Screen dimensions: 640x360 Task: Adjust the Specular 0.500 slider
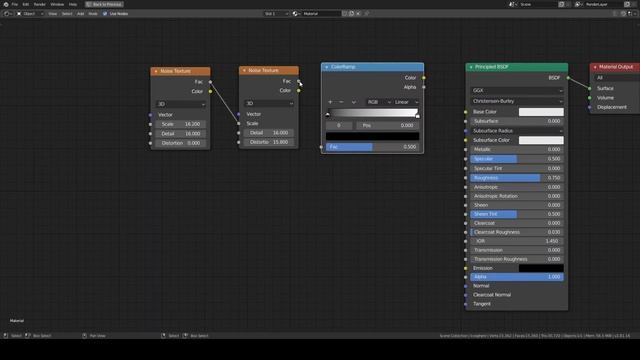click(x=517, y=159)
